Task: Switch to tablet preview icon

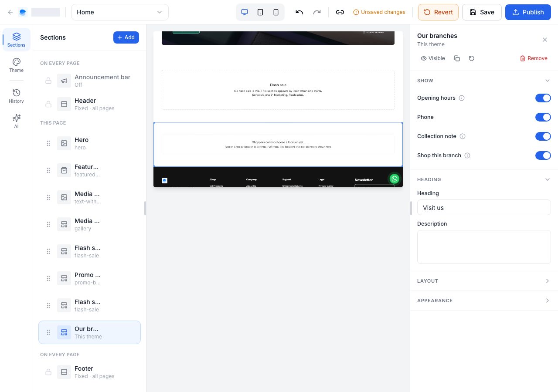Action: pos(260,12)
